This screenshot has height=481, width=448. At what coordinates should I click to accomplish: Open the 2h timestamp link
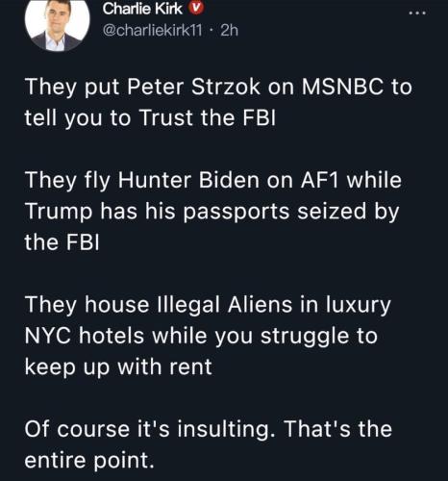pyautogui.click(x=230, y=30)
